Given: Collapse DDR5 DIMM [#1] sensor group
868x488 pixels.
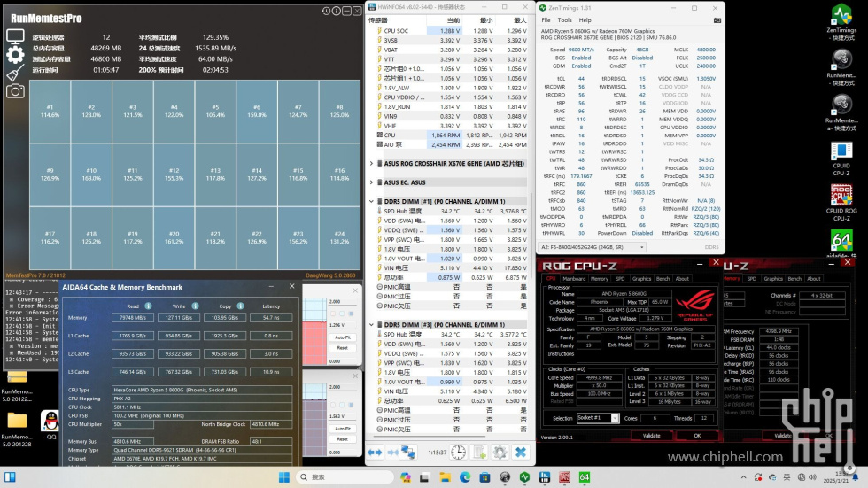Looking at the screenshot, I should coord(371,201).
